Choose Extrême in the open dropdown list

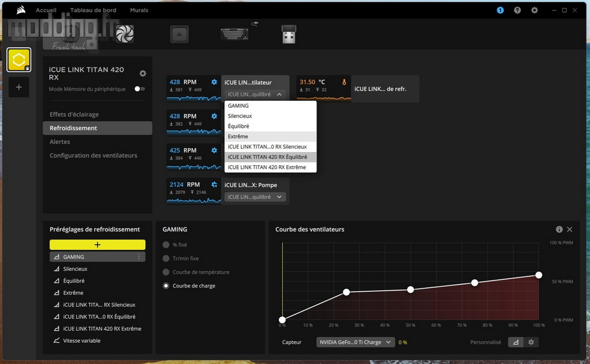pyautogui.click(x=271, y=136)
